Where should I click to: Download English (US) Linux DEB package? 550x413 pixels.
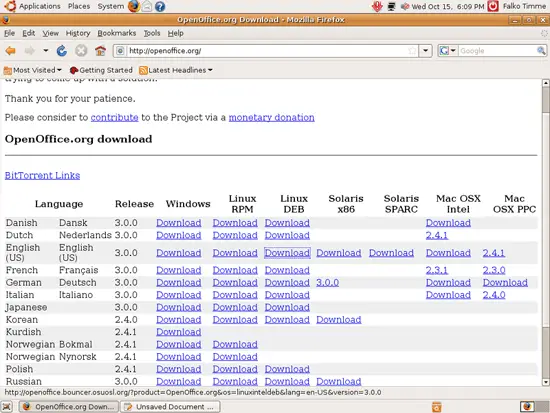pyautogui.click(x=287, y=253)
